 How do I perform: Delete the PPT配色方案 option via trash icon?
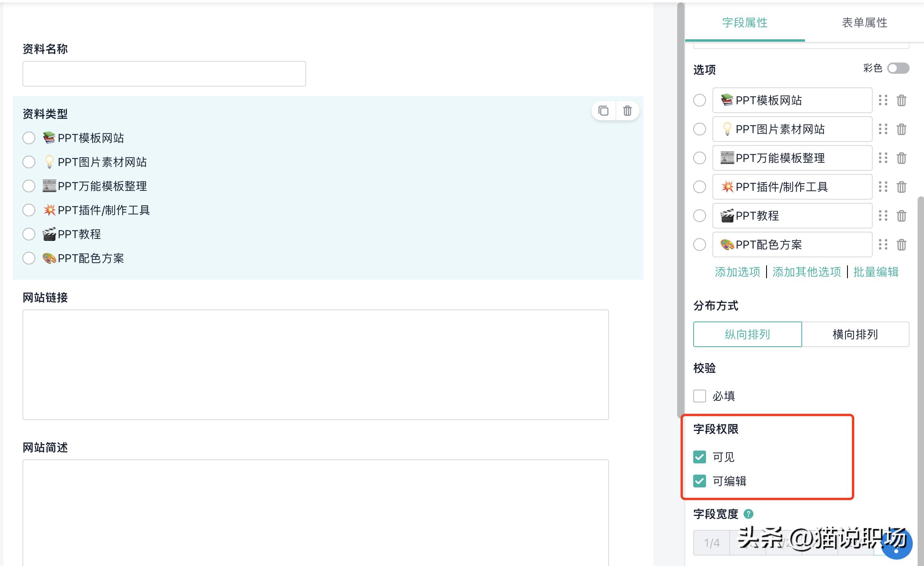click(x=901, y=245)
